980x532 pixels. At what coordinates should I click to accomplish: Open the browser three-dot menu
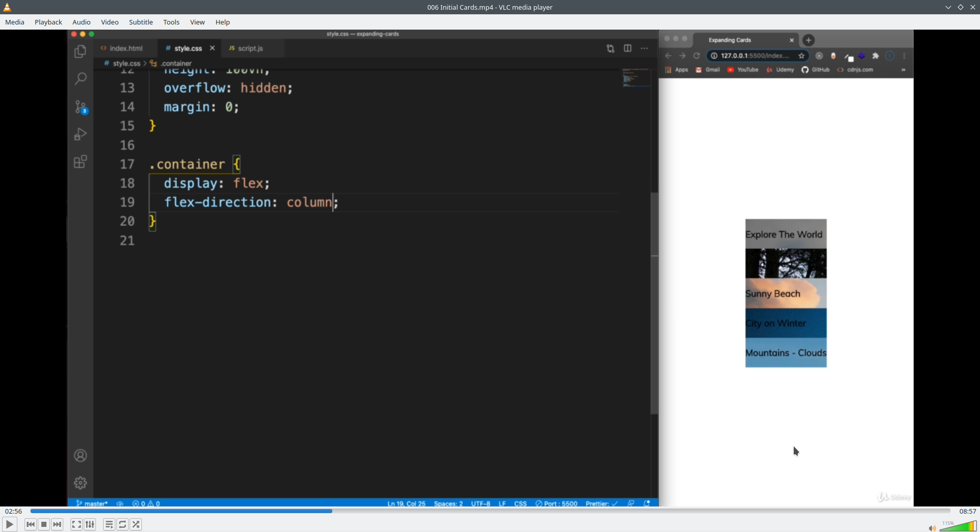click(x=904, y=56)
